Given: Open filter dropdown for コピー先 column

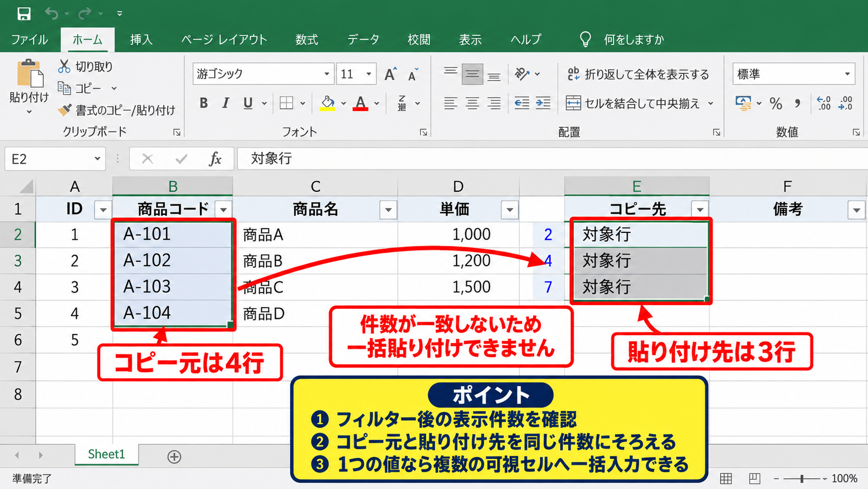Looking at the screenshot, I should (700, 209).
